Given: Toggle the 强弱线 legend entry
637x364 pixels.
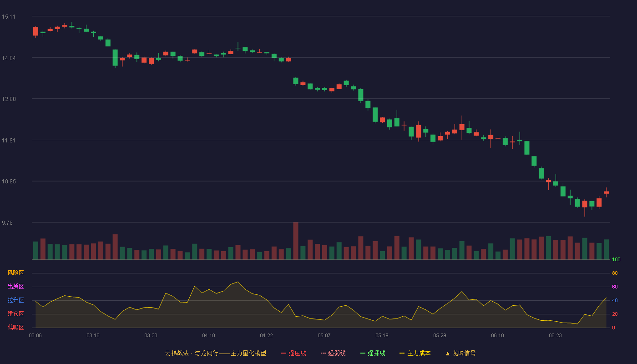Looking at the screenshot, I should point(333,353).
